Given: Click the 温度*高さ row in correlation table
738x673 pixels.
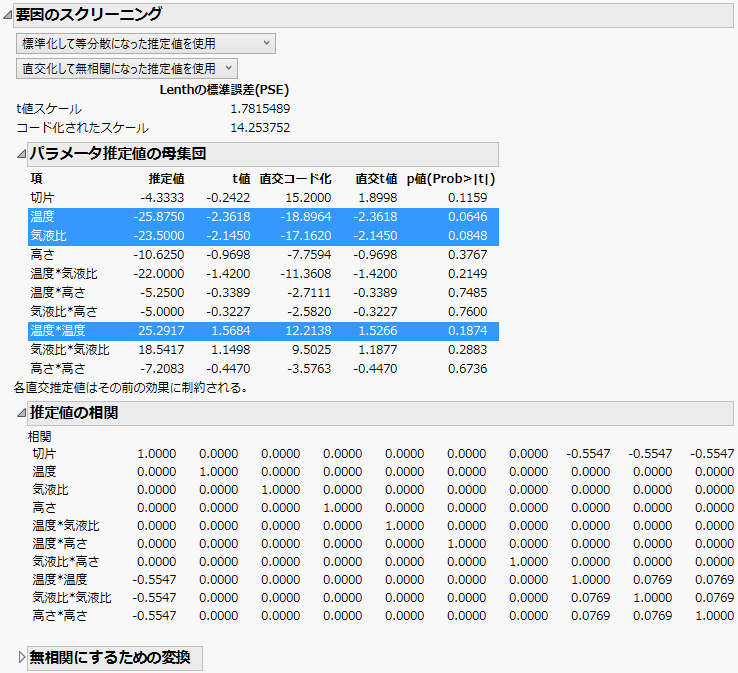Looking at the screenshot, I should (x=383, y=544).
